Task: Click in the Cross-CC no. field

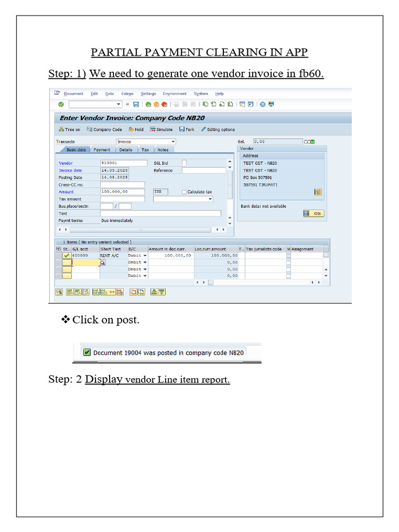Action: 123,185
